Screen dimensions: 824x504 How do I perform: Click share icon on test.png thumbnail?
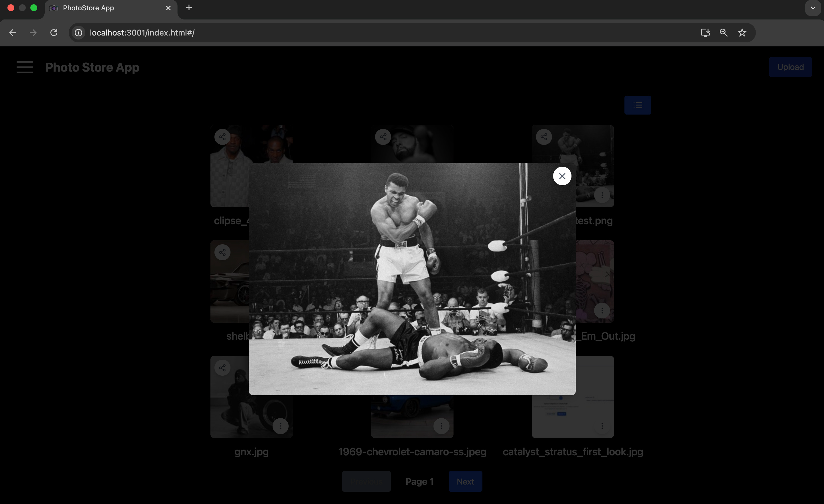(544, 137)
